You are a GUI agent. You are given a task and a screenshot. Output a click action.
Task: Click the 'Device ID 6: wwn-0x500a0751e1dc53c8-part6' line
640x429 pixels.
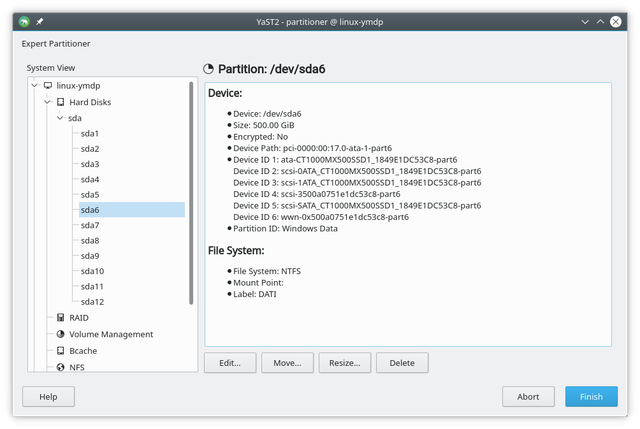coord(321,217)
